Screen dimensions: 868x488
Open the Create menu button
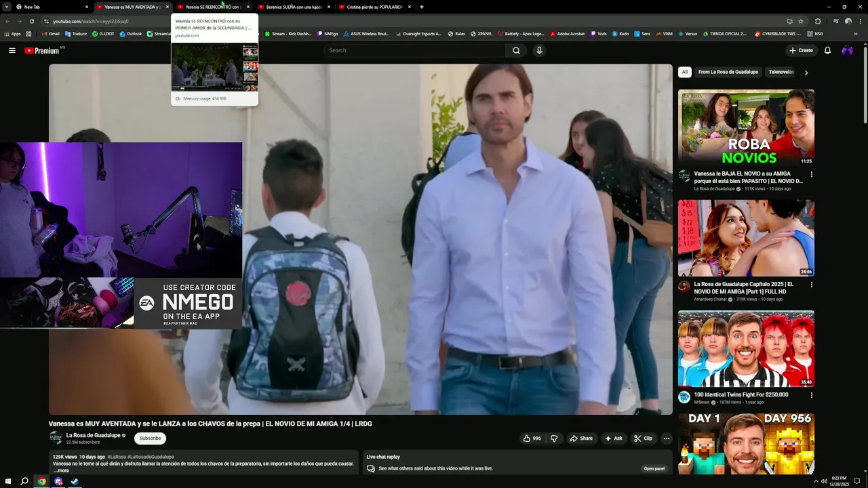801,50
